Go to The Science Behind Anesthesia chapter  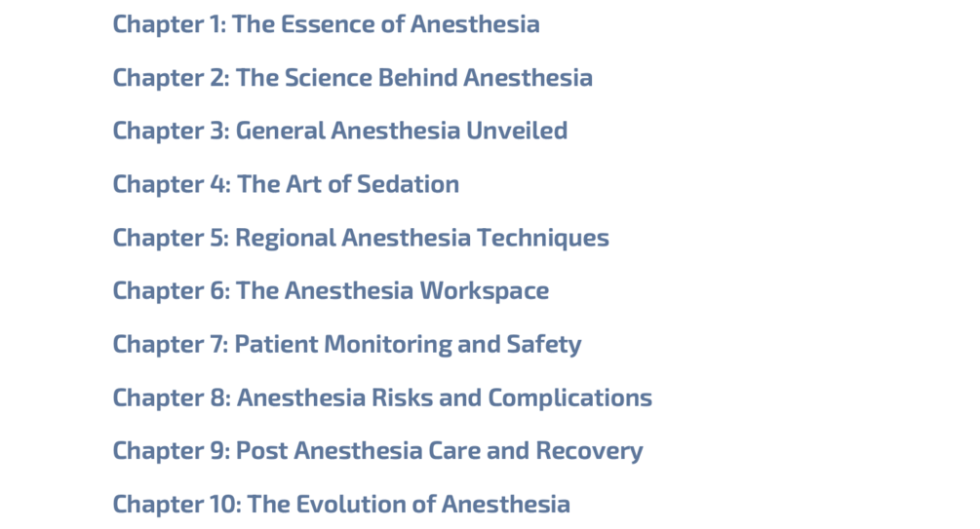point(352,78)
